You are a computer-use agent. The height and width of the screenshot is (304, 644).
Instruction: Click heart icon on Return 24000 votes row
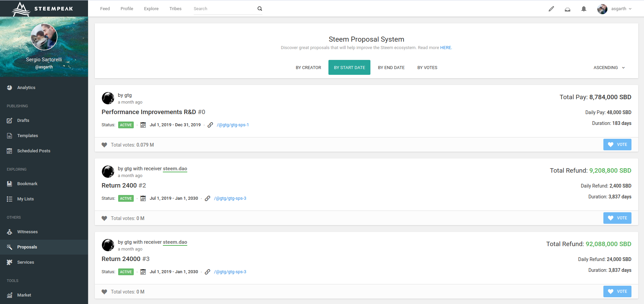click(x=104, y=292)
